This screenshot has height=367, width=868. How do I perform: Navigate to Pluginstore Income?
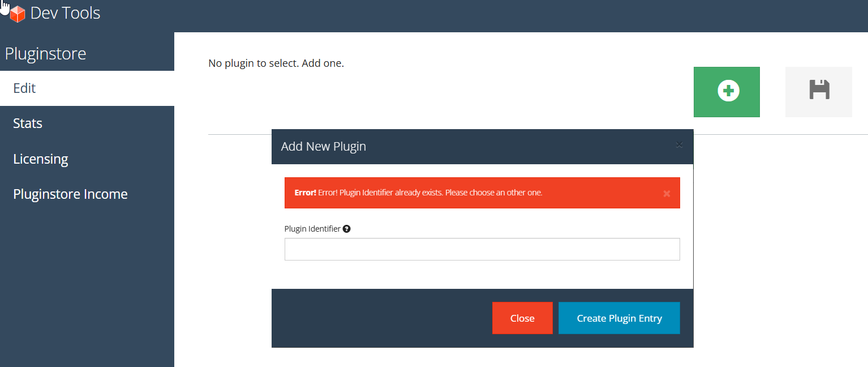coord(70,194)
